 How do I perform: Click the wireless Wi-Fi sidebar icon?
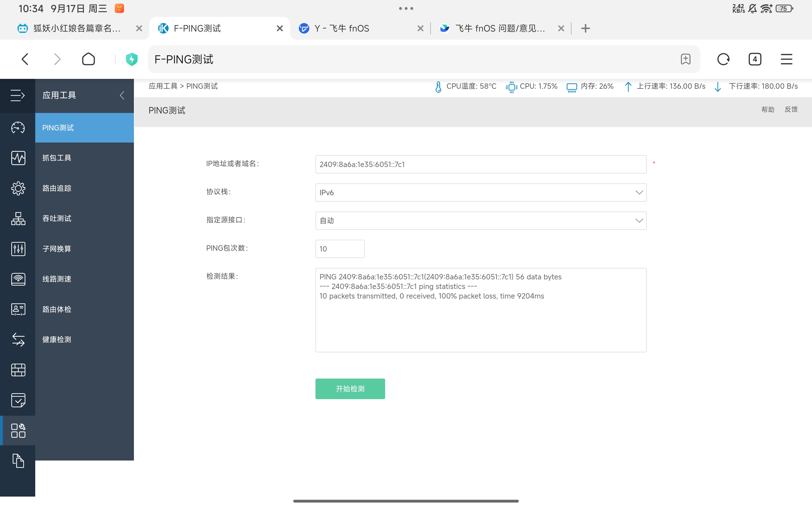[18, 279]
